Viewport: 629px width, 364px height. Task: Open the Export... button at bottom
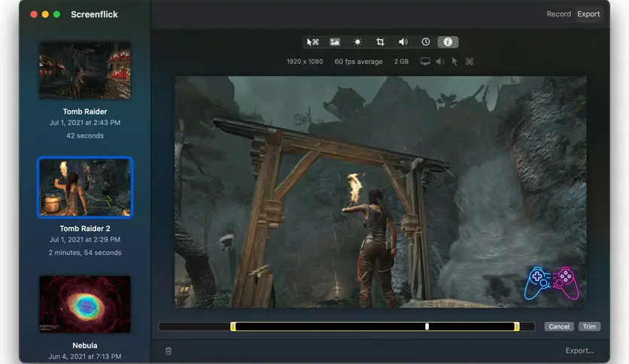[579, 350]
